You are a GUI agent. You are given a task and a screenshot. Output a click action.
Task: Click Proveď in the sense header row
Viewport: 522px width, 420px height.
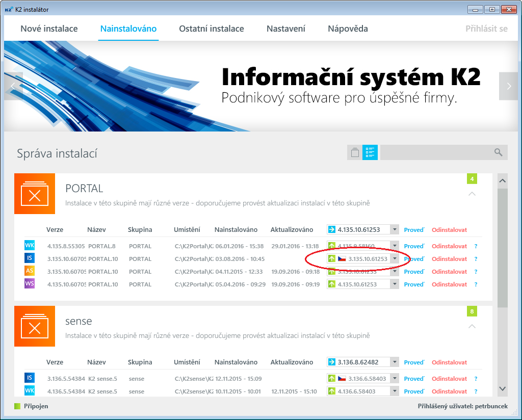pyautogui.click(x=414, y=362)
